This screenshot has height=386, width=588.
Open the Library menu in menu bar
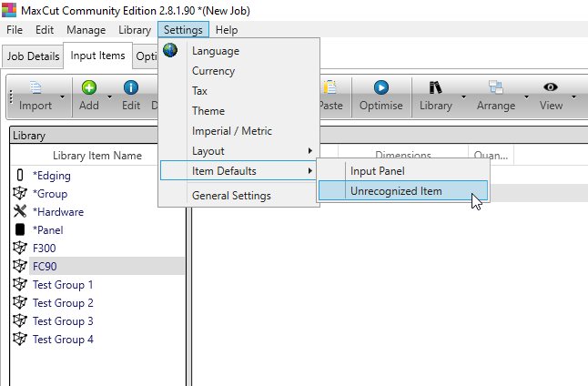click(x=135, y=30)
